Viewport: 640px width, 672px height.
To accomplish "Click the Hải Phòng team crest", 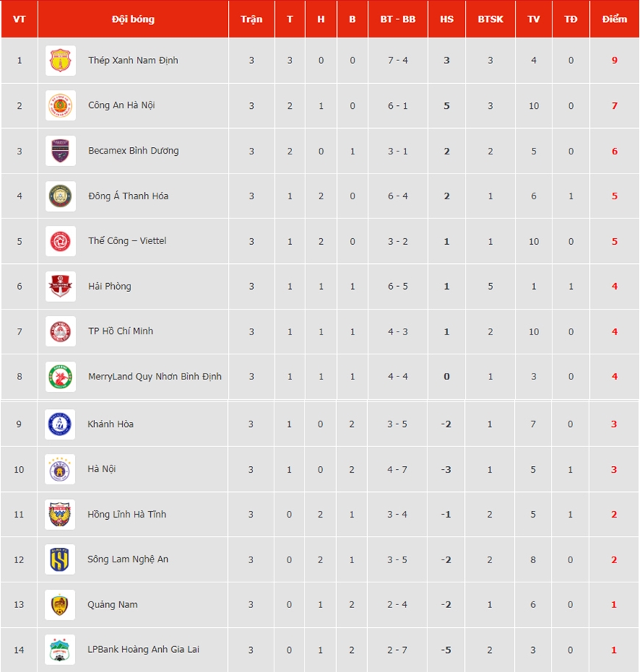I will click(60, 286).
